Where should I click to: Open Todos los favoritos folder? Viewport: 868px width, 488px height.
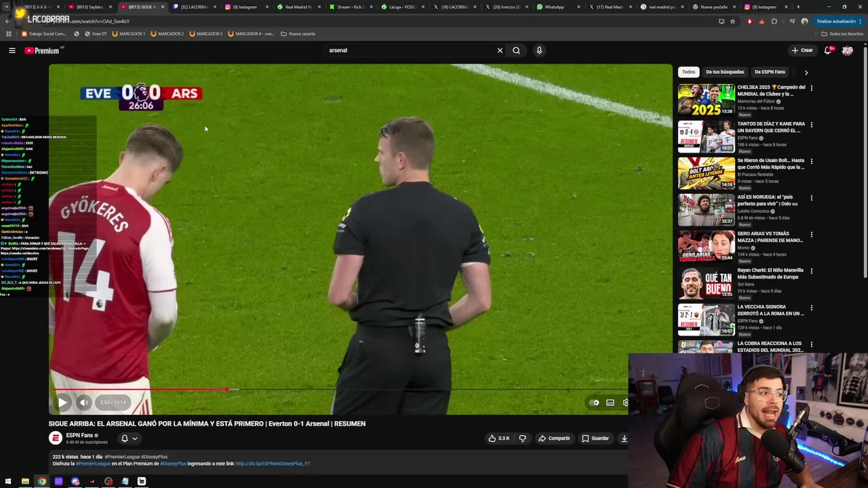click(x=842, y=34)
